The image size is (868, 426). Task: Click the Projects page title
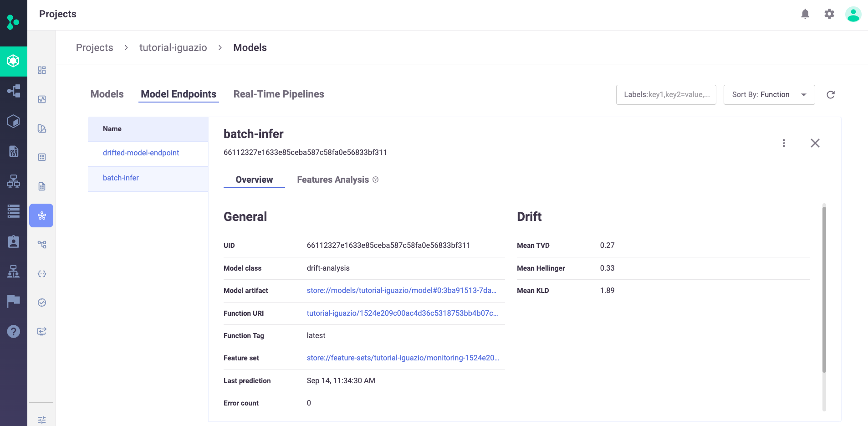(x=58, y=14)
